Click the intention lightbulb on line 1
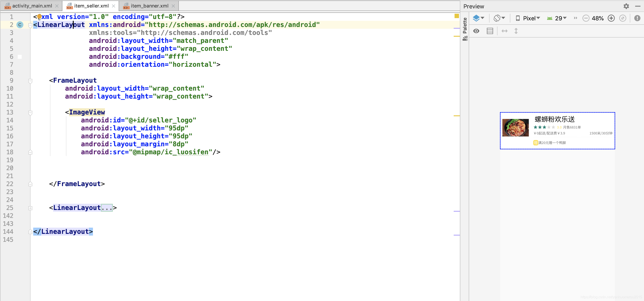The height and width of the screenshot is (301, 644). pyautogui.click(x=39, y=17)
